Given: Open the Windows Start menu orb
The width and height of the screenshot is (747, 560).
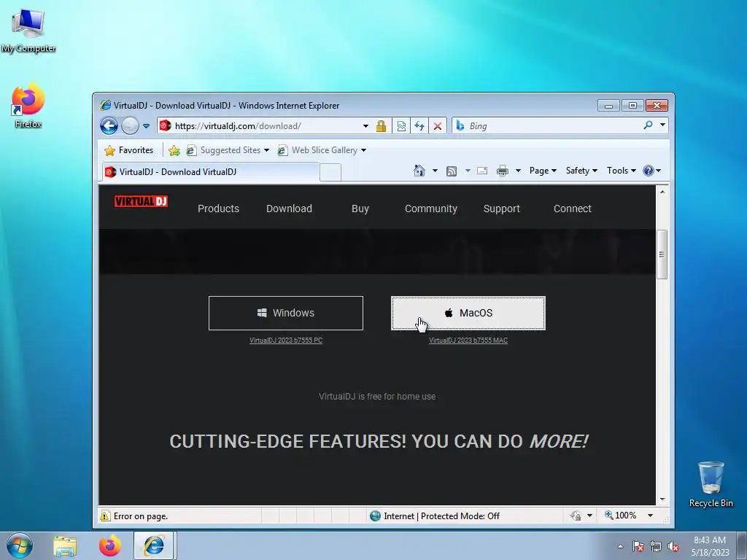Looking at the screenshot, I should tap(20, 545).
